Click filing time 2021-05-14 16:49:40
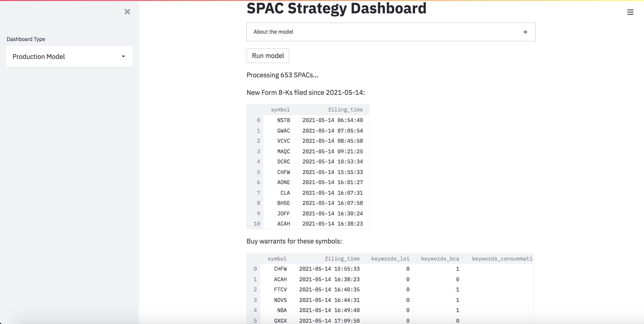The image size is (644, 324). click(329, 310)
